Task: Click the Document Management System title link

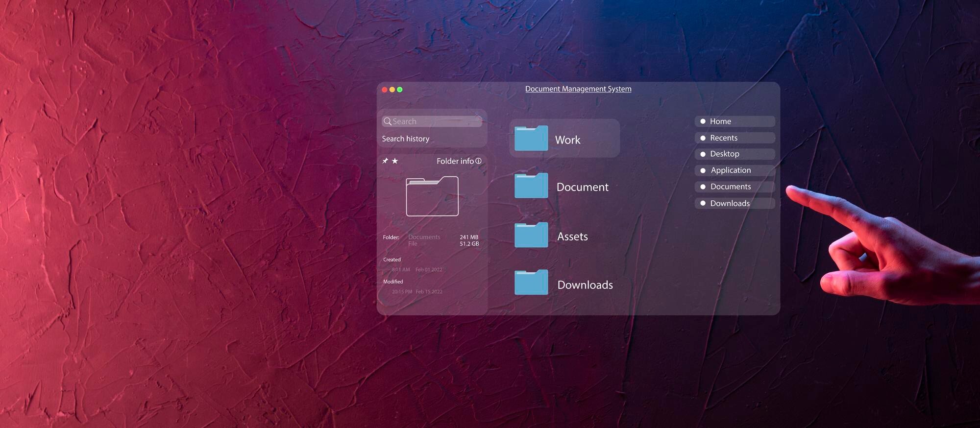Action: [578, 89]
